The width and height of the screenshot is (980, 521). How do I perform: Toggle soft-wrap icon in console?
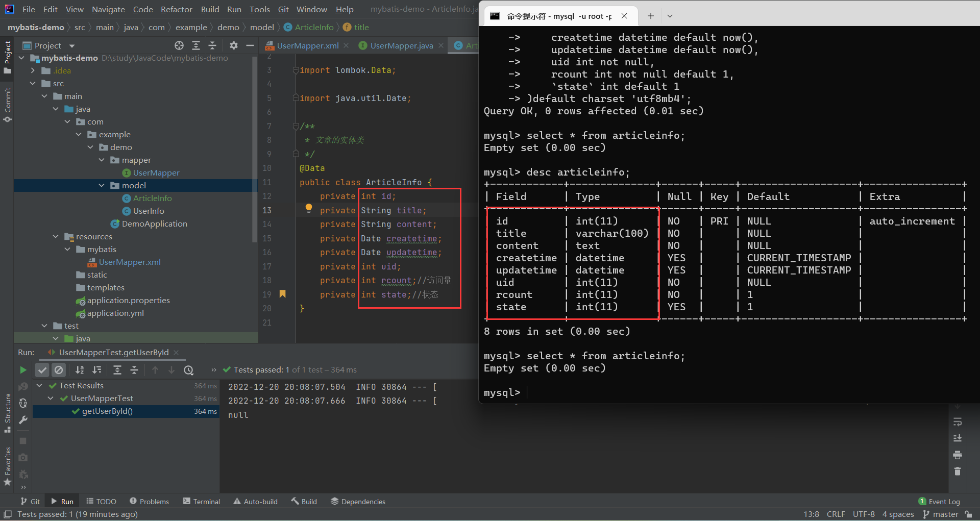(958, 421)
